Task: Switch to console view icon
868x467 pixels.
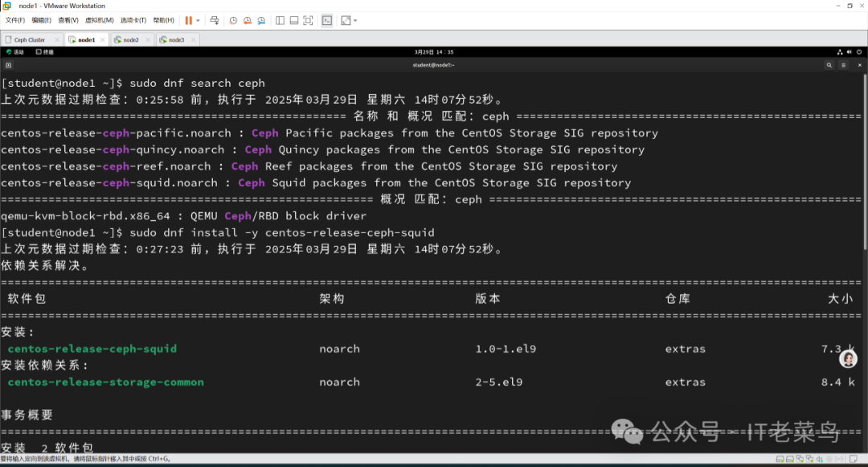Action: coord(327,20)
